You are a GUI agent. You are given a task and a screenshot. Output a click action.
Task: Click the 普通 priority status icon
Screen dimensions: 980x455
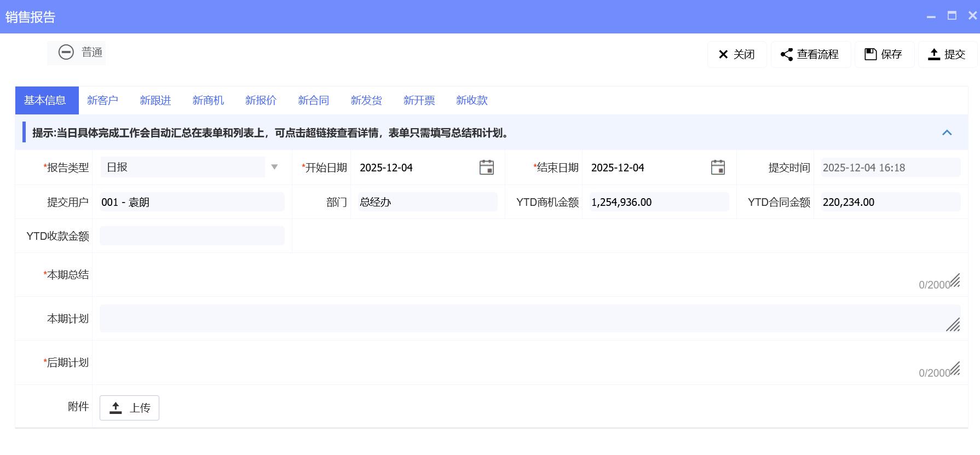point(66,53)
